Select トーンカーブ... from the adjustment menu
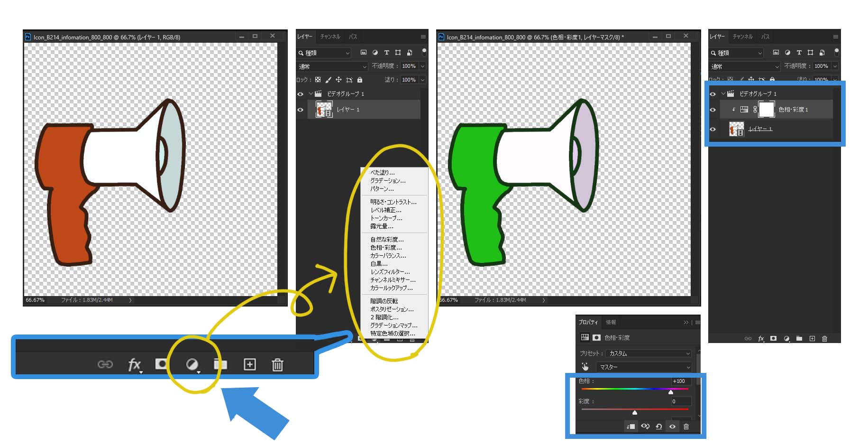This screenshot has width=868, height=446. 386,218
